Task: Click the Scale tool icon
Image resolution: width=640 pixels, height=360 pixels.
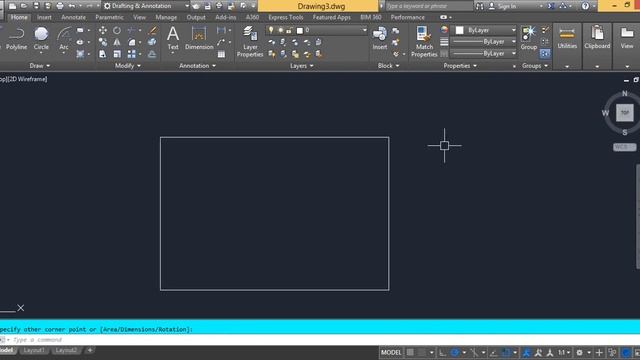Action: pos(117,54)
